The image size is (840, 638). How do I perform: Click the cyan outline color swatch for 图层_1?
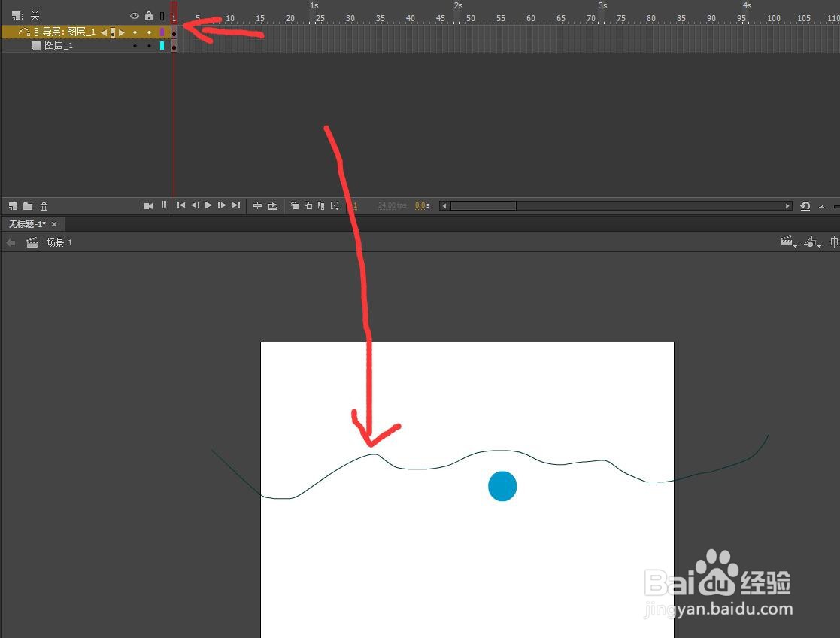(x=162, y=44)
